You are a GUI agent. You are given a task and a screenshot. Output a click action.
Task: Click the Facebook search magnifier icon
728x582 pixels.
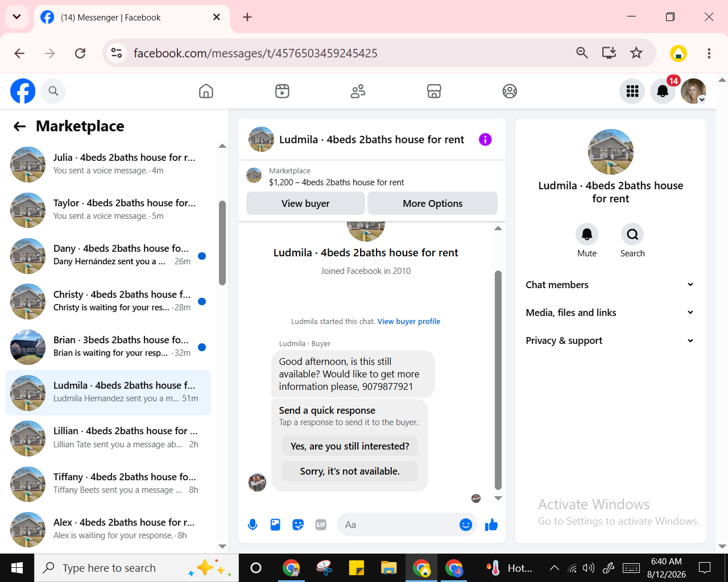(53, 91)
